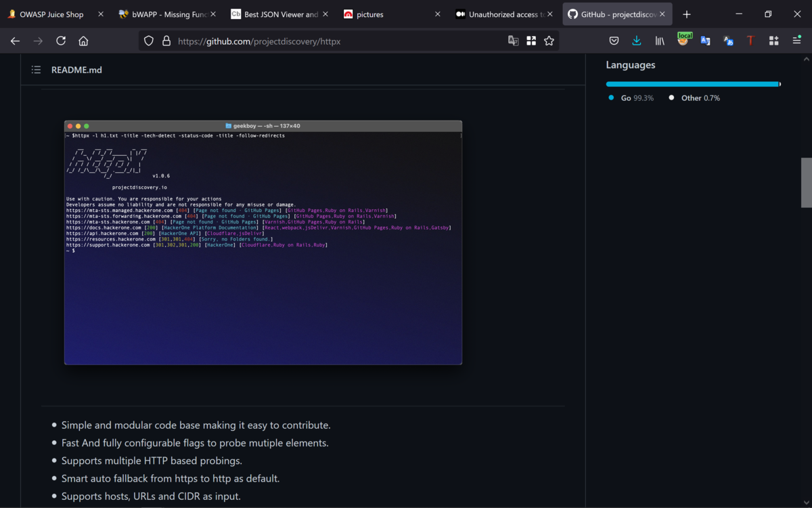This screenshot has width=812, height=508.
Task: Close the GitHub projectdiscovery tab
Action: (661, 14)
